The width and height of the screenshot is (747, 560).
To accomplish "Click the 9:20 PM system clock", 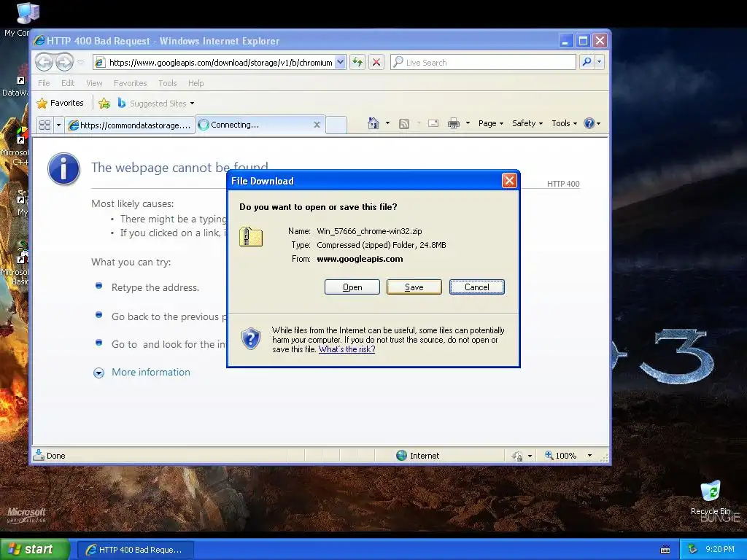I will pos(720,549).
